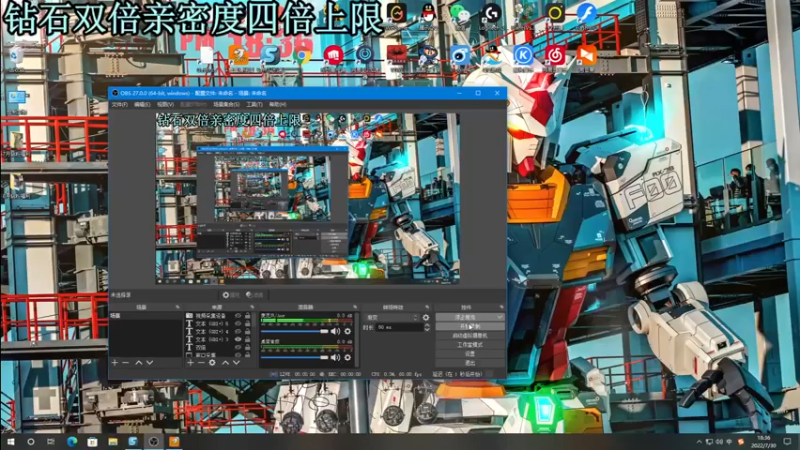The height and width of the screenshot is (450, 800).
Task: Open source properties gear in Sources toolbar
Action: 212,362
